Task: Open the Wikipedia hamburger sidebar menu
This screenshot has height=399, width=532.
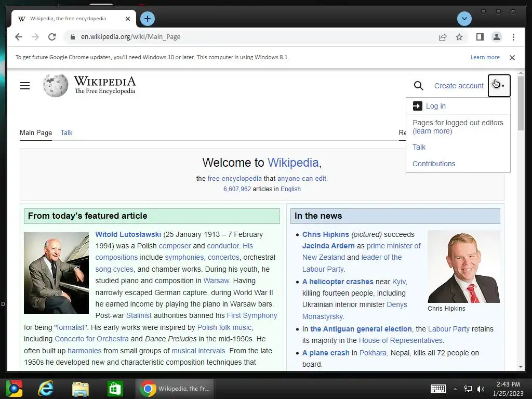Action: tap(25, 86)
